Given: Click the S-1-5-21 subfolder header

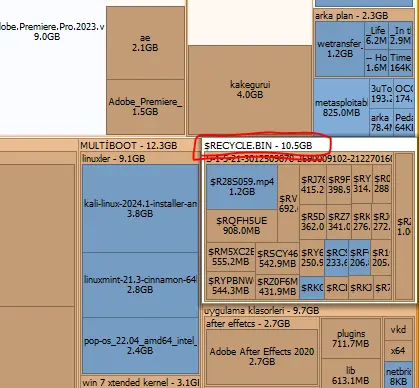Looking at the screenshot, I should click(x=299, y=159).
